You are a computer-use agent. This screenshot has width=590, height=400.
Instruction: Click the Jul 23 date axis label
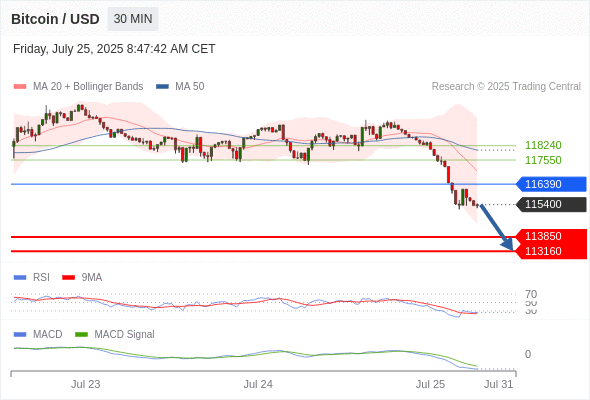tap(86, 384)
